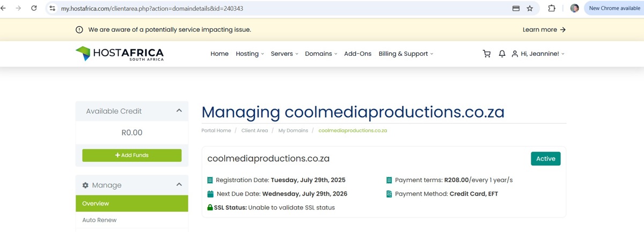The image size is (644, 232).
Task: Open the shopping cart icon
Action: click(487, 54)
